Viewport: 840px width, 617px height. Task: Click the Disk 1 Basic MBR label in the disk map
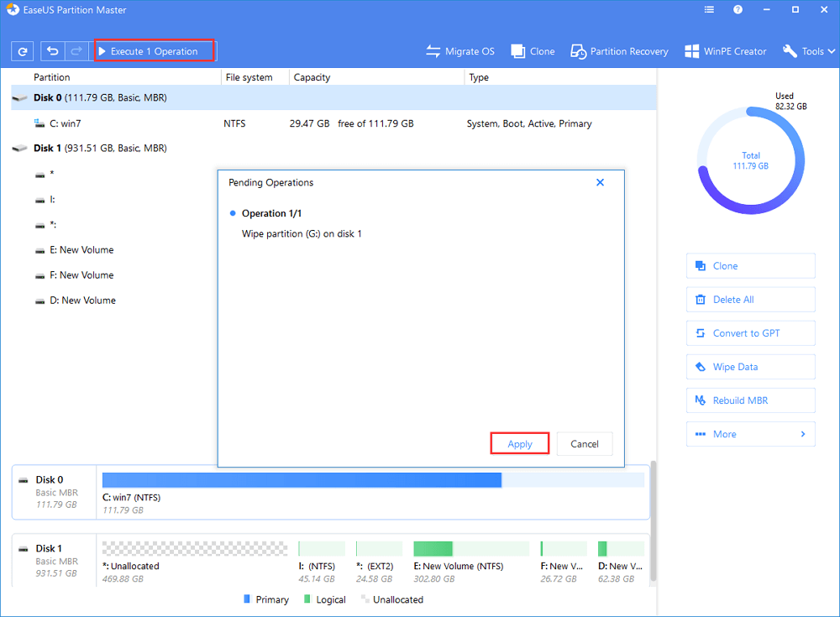[x=54, y=560]
